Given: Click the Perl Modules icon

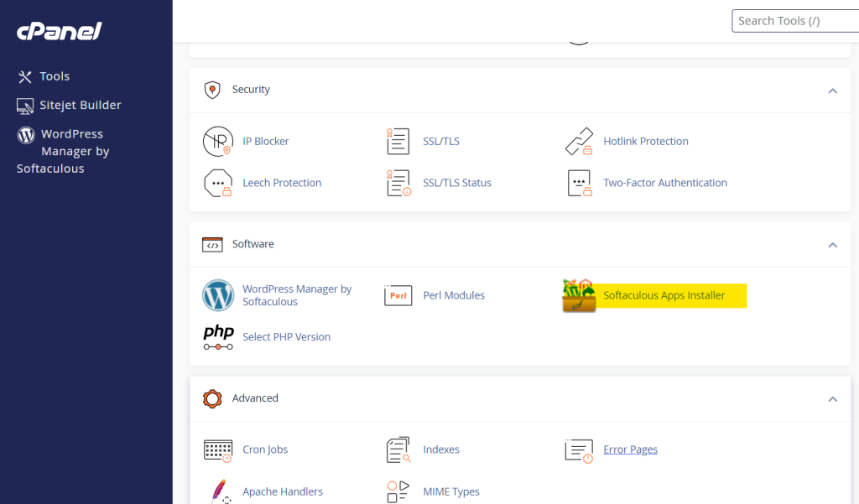Looking at the screenshot, I should pyautogui.click(x=398, y=295).
